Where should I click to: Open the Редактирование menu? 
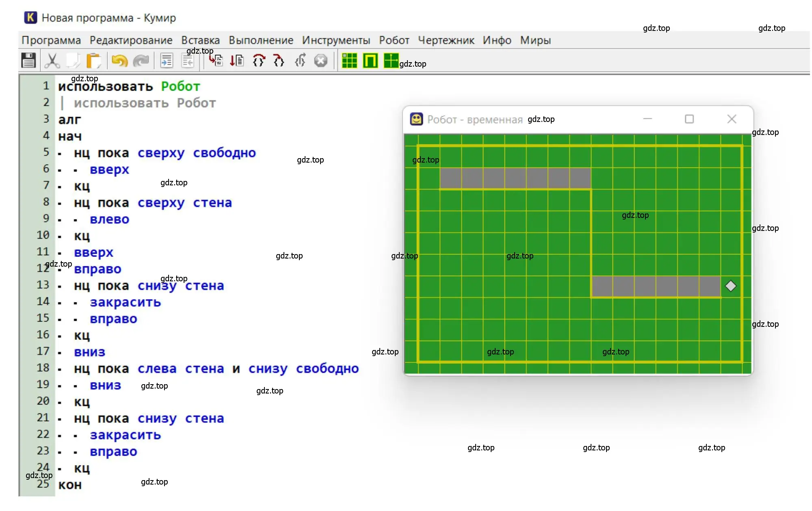(131, 40)
